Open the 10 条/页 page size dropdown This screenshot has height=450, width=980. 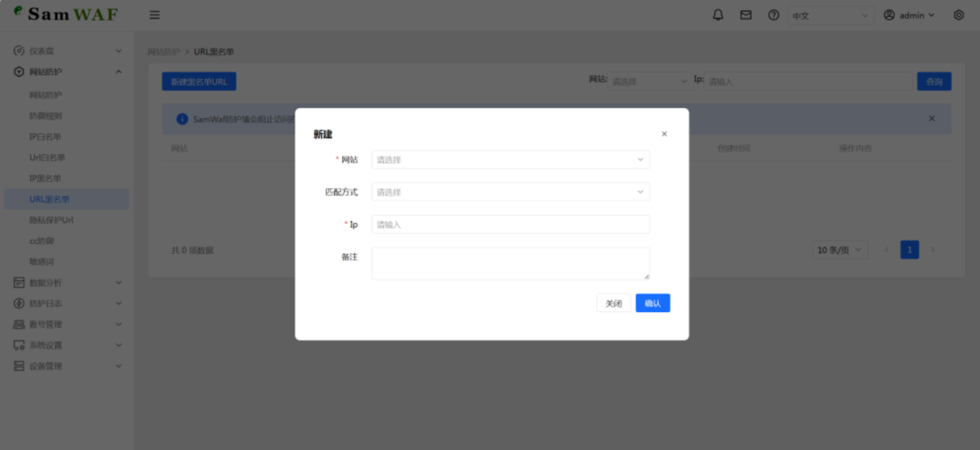pyautogui.click(x=840, y=249)
